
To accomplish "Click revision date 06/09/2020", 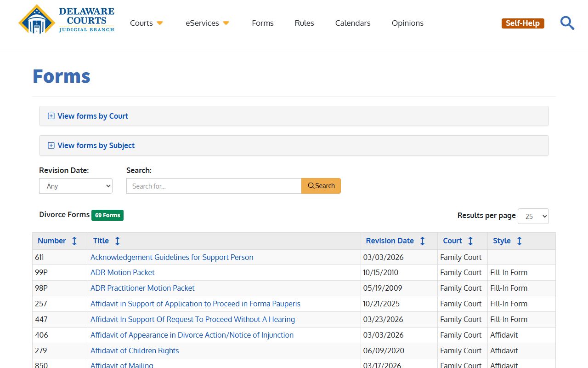I will tap(384, 351).
